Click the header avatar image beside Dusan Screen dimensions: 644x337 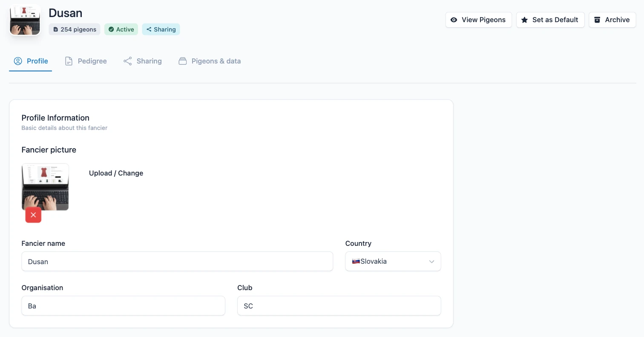(25, 20)
